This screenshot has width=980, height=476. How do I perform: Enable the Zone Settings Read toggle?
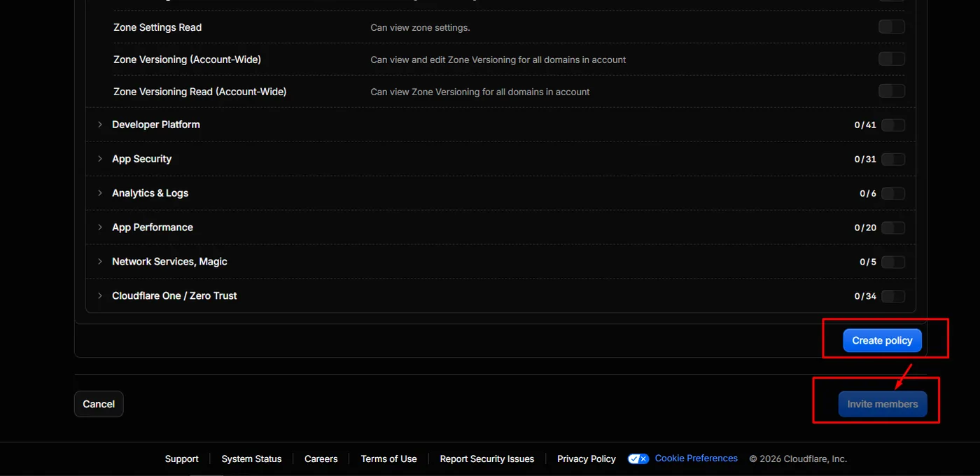tap(892, 27)
